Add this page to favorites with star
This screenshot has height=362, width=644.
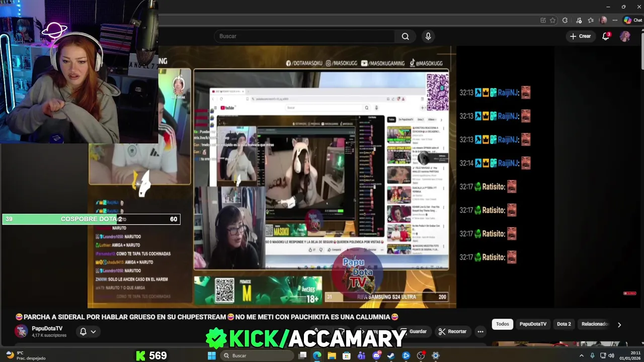pos(552,20)
